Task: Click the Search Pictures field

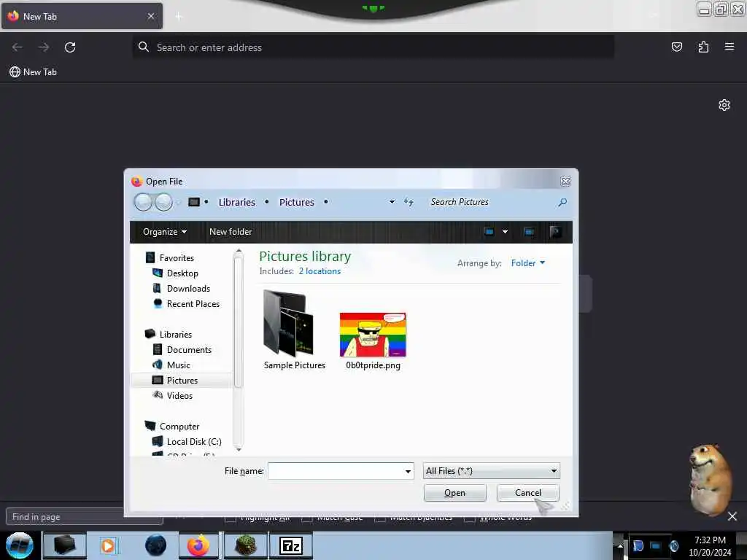Action: [490, 202]
